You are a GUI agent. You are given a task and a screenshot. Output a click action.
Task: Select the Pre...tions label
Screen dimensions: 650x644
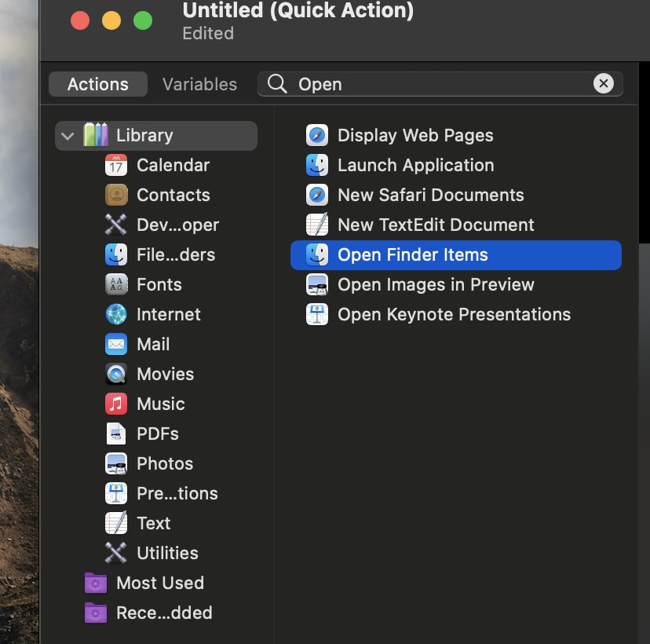(x=177, y=494)
